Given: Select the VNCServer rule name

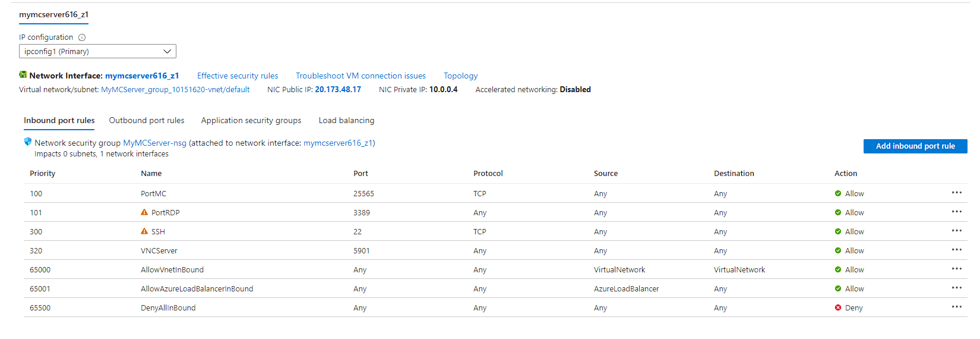Looking at the screenshot, I should pyautogui.click(x=159, y=250).
